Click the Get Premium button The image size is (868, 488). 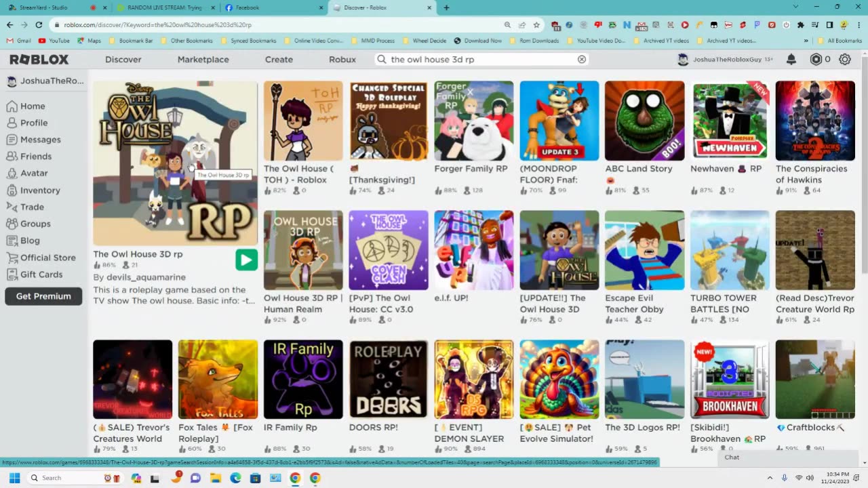[x=43, y=296]
